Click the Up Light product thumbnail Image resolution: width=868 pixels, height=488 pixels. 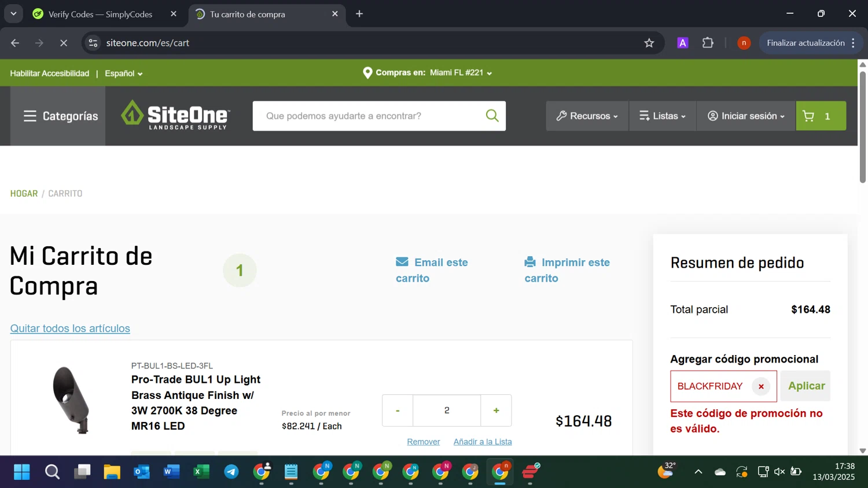coord(72,400)
